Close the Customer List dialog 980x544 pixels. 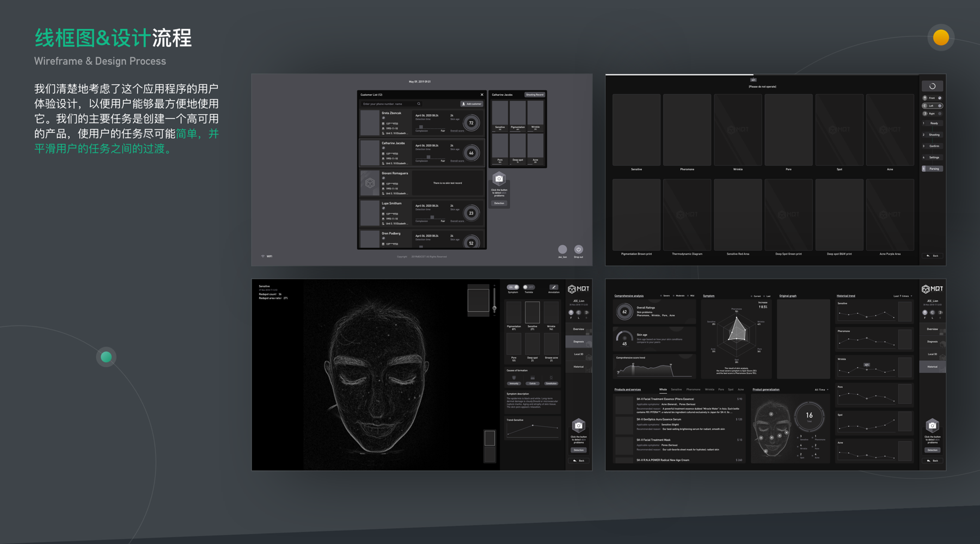(482, 95)
